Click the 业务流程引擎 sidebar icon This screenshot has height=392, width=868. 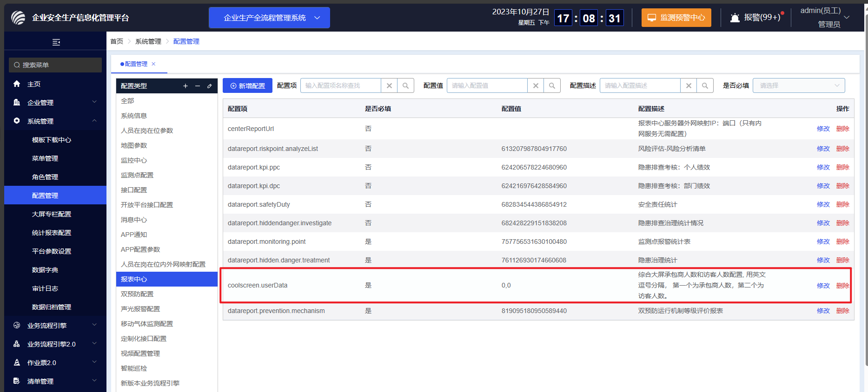point(17,325)
